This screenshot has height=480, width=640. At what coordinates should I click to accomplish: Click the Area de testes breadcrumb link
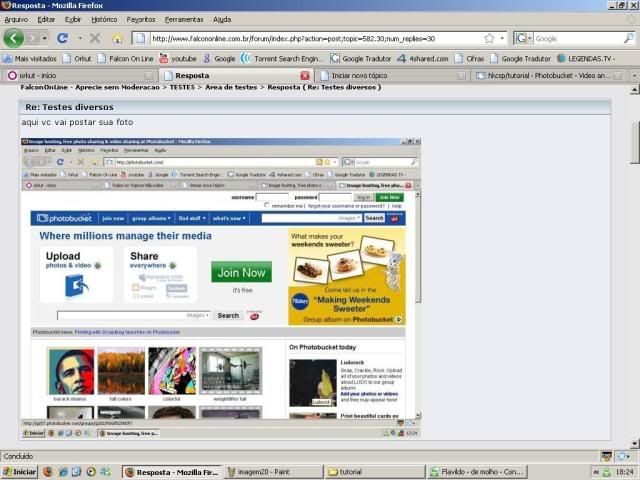point(231,87)
